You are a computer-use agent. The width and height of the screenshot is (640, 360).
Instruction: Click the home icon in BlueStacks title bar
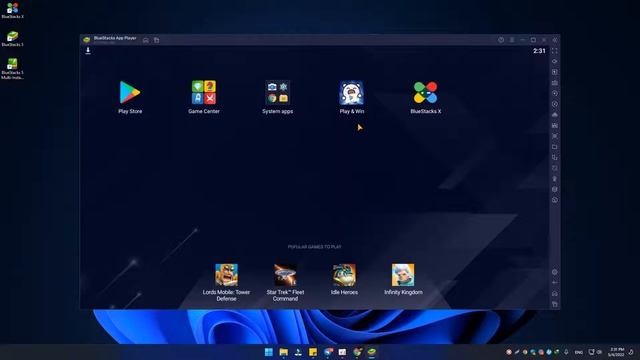146,40
